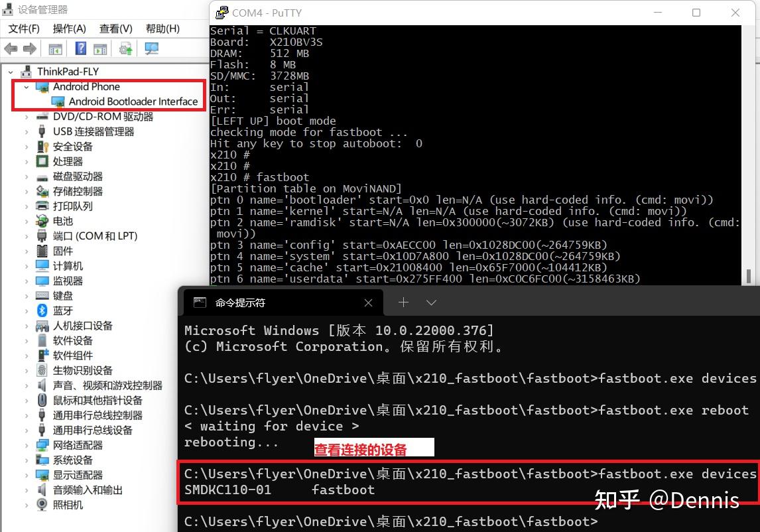The height and width of the screenshot is (532, 760).
Task: Click the PuTTY icon in the title bar
Action: pos(221,13)
